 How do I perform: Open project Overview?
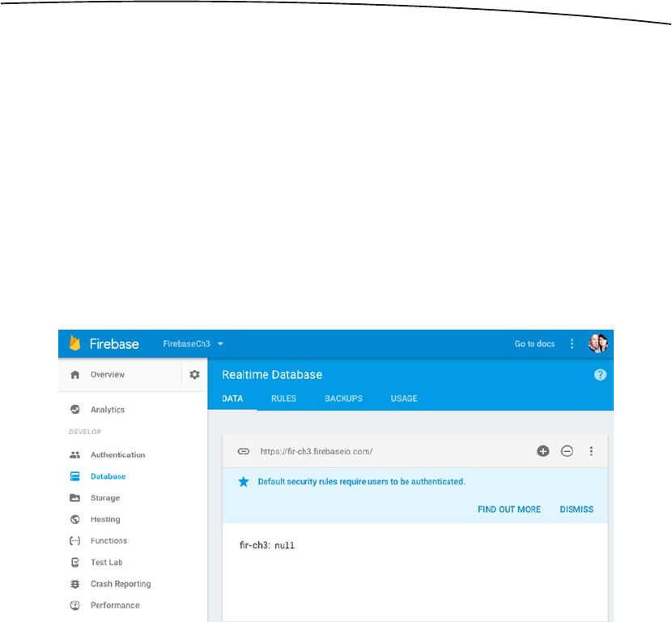coord(107,375)
